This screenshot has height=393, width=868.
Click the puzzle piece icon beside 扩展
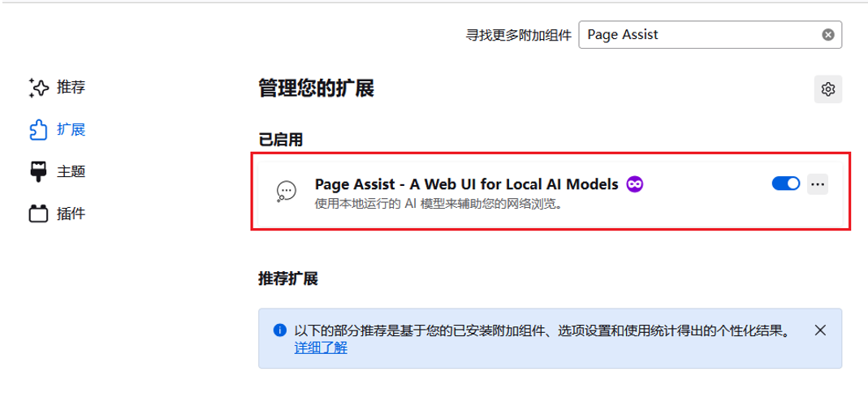pos(38,130)
